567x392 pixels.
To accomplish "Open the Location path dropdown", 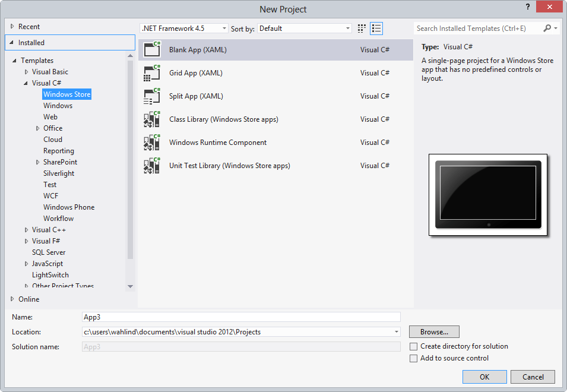I will click(x=397, y=331).
